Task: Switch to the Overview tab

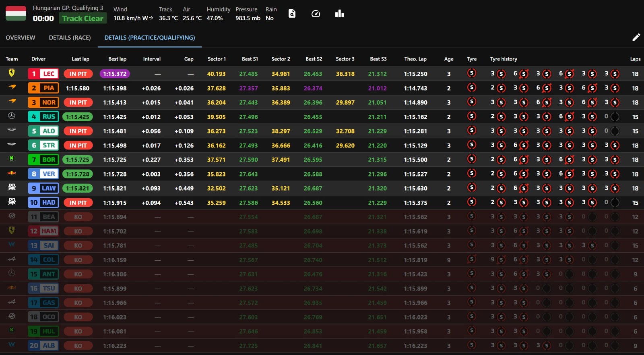Action: click(21, 37)
